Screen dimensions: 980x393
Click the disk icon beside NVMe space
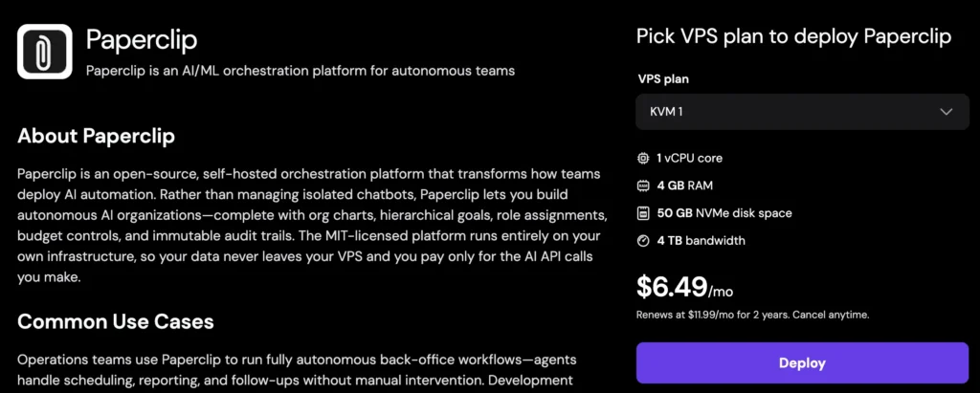643,213
